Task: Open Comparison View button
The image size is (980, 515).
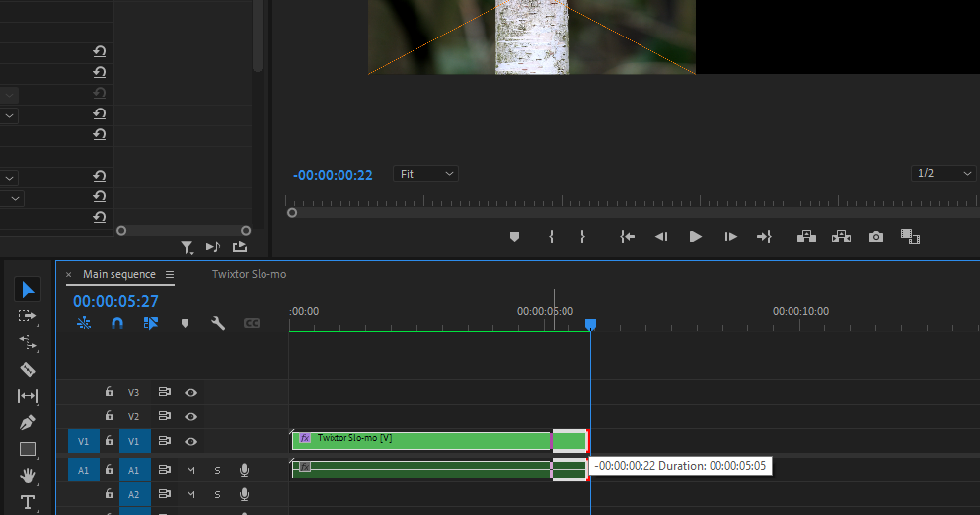Action: tap(910, 236)
